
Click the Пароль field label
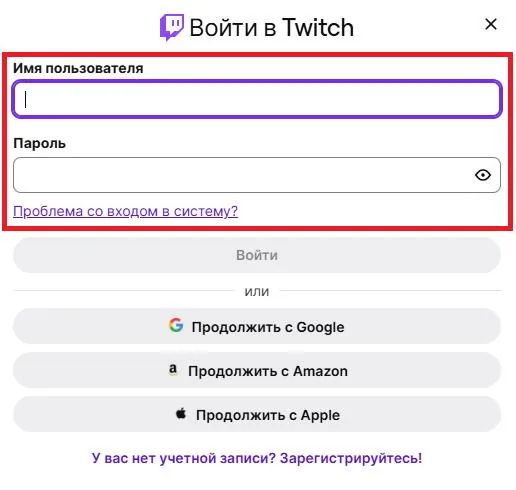[x=39, y=143]
